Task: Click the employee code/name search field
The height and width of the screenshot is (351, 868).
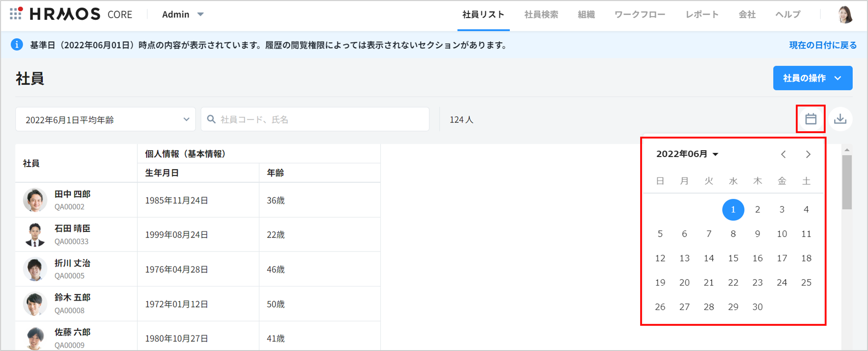Action: [x=315, y=119]
